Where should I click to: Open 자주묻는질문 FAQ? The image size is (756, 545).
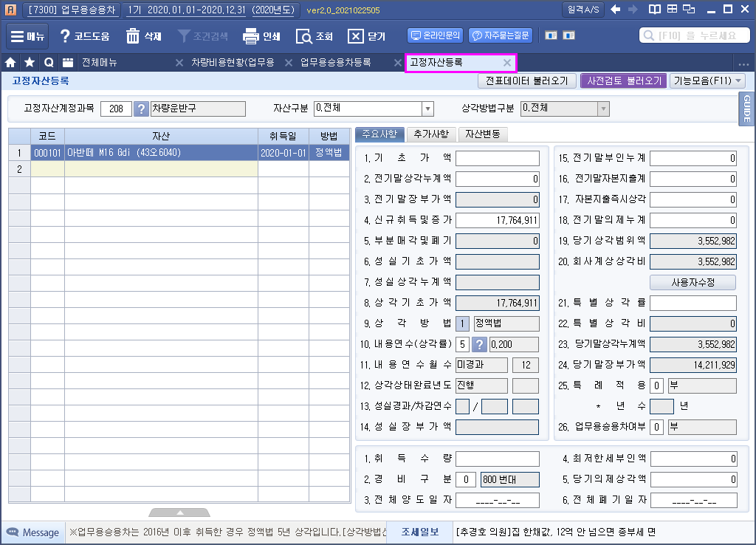point(501,35)
